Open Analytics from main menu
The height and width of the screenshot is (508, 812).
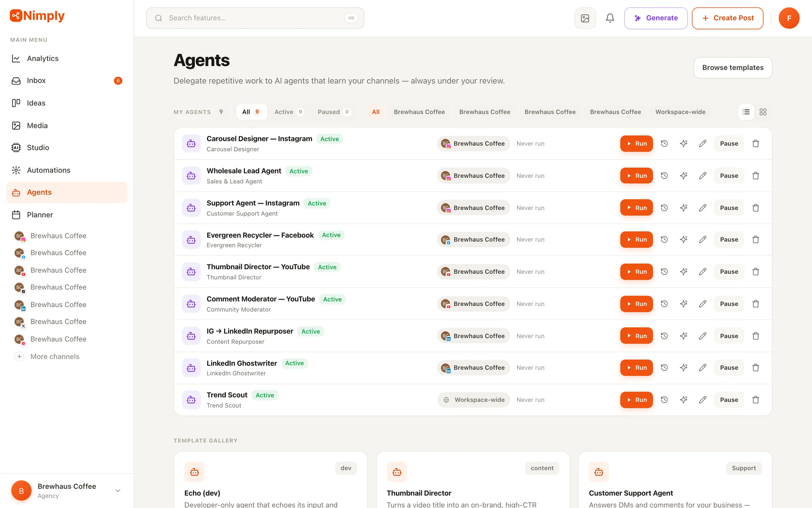(x=67, y=58)
